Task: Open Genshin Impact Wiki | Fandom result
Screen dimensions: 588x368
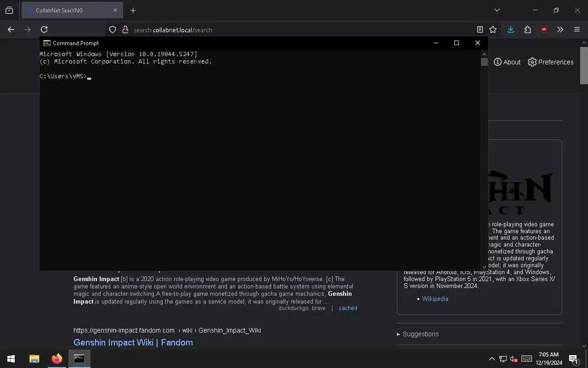Action: coord(133,342)
